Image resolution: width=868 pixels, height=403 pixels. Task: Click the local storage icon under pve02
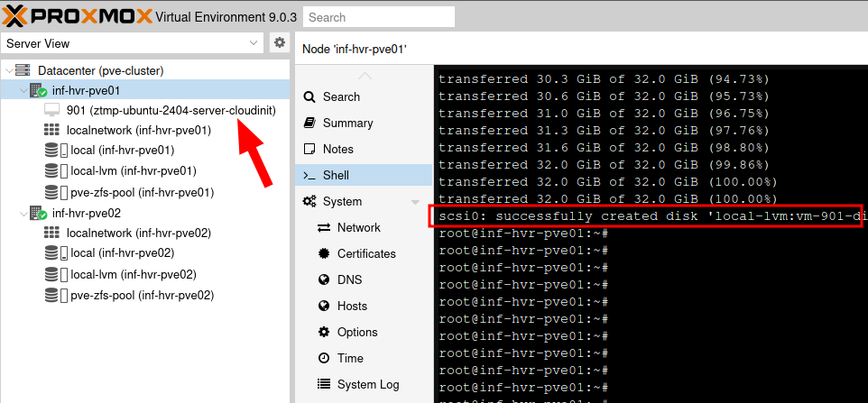click(55, 253)
